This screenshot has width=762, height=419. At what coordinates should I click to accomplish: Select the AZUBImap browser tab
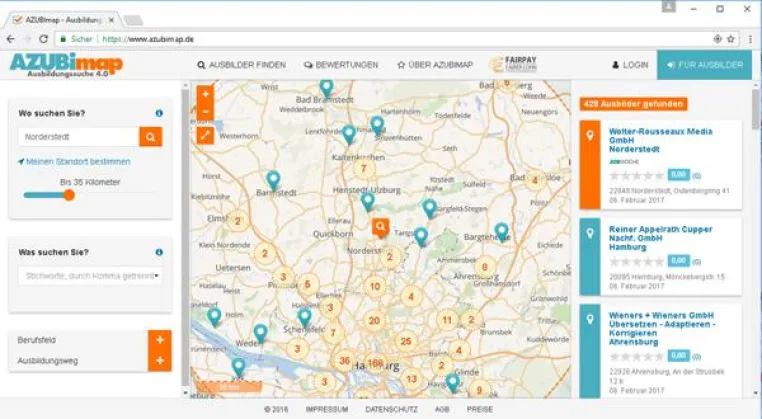(x=62, y=20)
